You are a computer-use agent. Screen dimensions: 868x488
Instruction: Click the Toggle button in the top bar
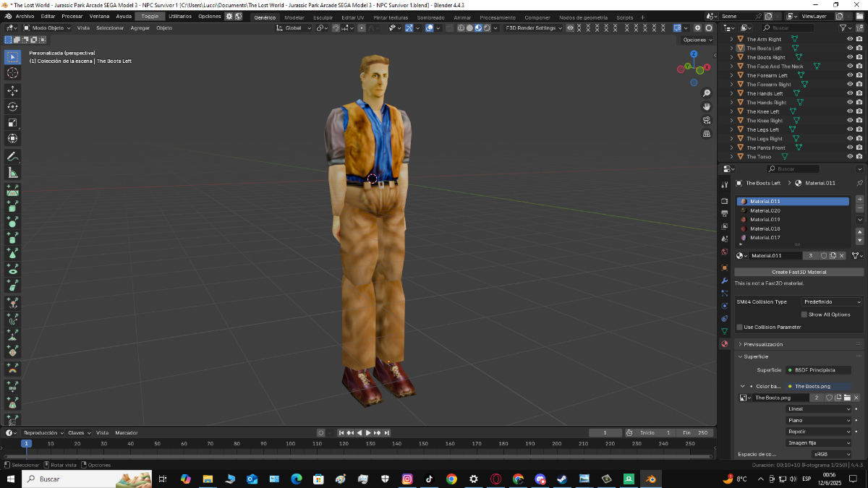click(150, 16)
